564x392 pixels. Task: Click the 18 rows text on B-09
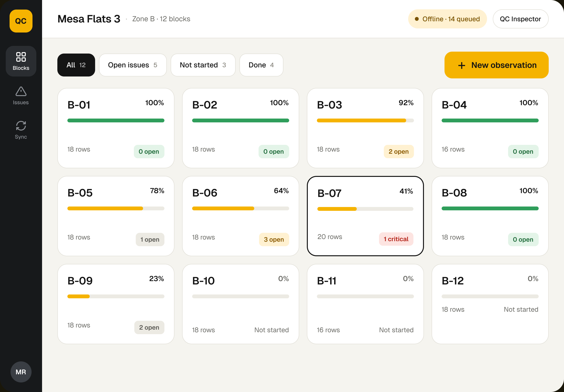click(79, 325)
